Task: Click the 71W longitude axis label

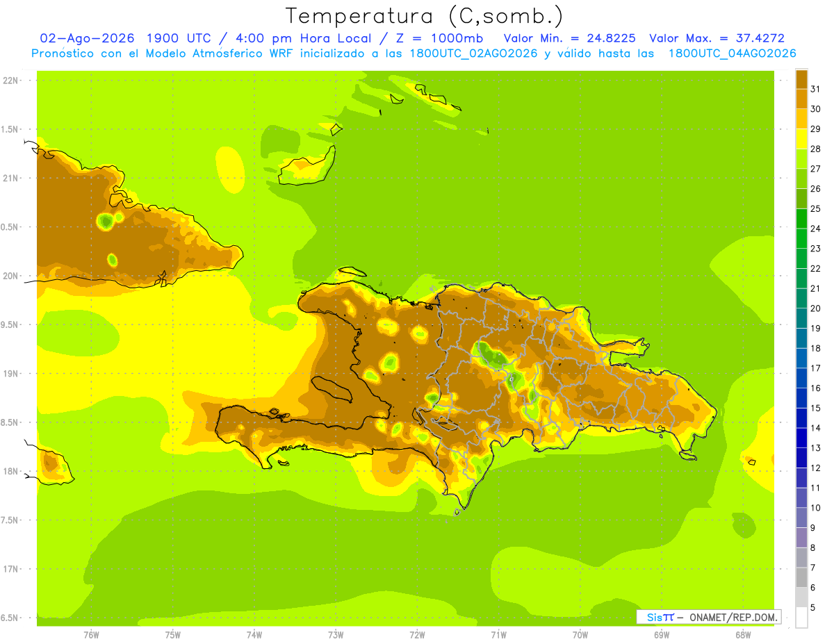Action: pyautogui.click(x=498, y=635)
